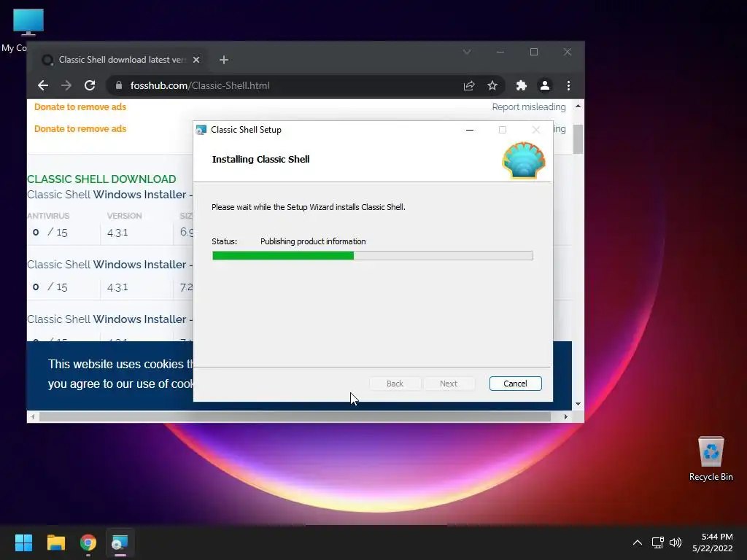747x560 pixels.
Task: Click the cookie notice banner text
Action: click(x=120, y=374)
